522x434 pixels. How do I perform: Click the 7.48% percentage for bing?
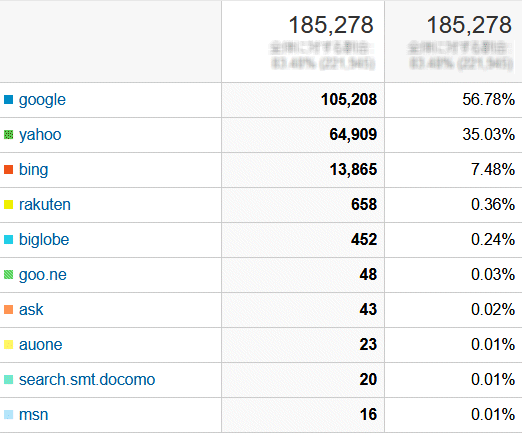coord(493,170)
